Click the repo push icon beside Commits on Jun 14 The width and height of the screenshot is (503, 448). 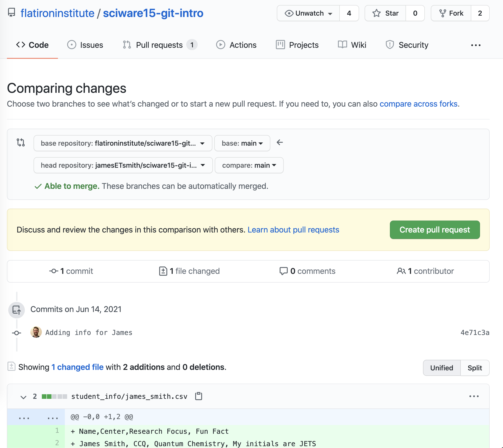(17, 310)
